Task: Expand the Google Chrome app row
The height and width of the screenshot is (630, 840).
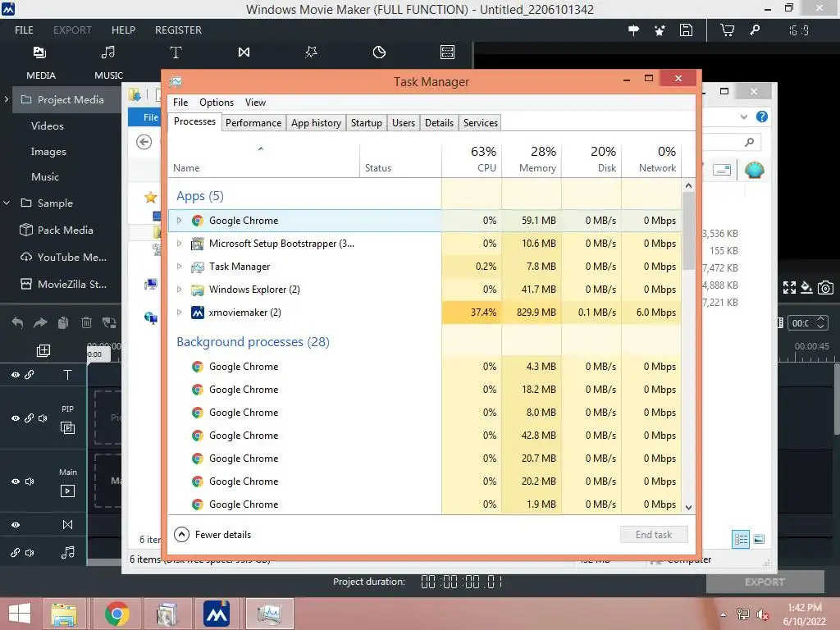Action: (180, 220)
